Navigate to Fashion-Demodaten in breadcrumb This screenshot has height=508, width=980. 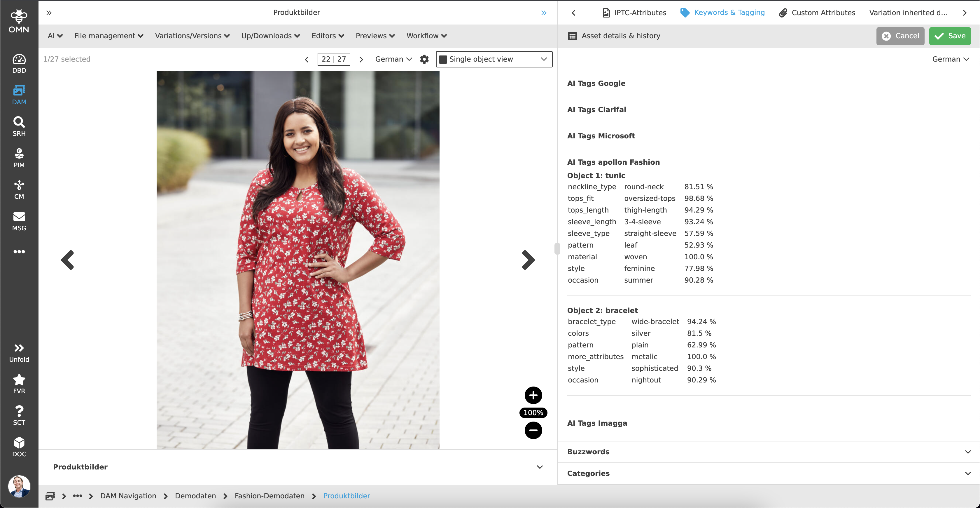(x=269, y=496)
